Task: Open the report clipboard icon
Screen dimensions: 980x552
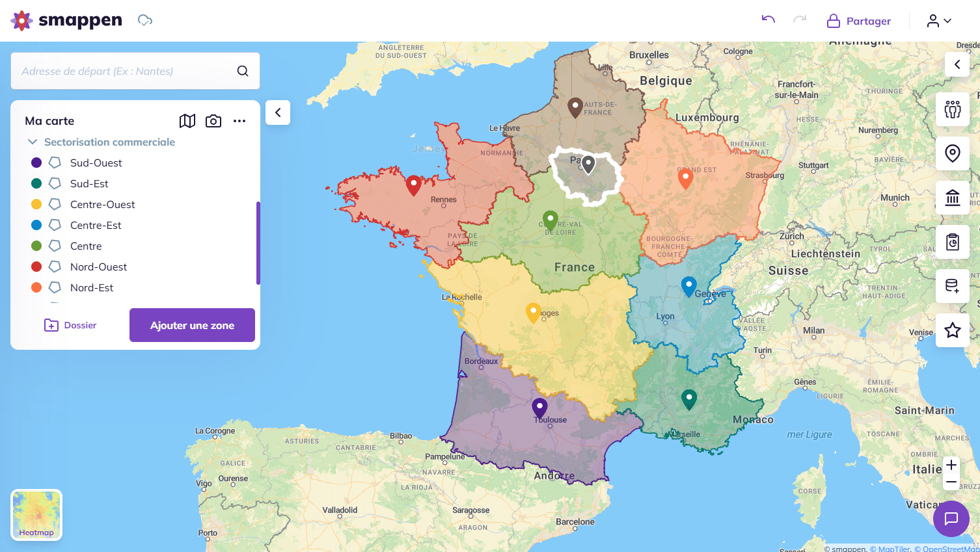Action: click(x=952, y=241)
